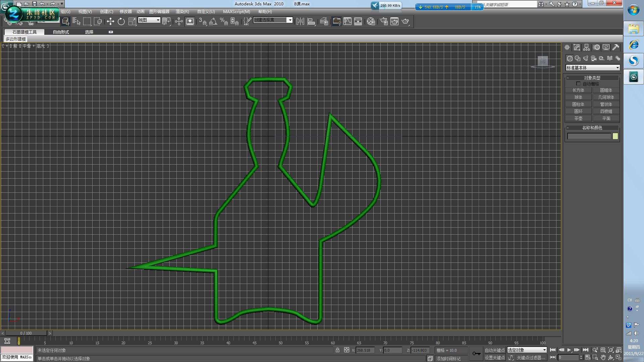Toggle Selection Lock padlock icon
Screen dimensions: 644x362
[337, 350]
